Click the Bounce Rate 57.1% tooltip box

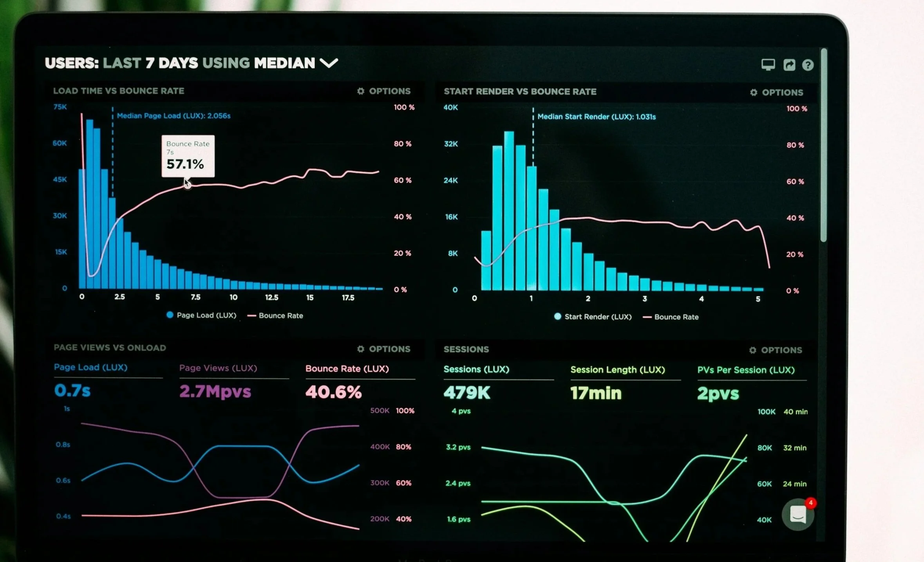coord(188,157)
